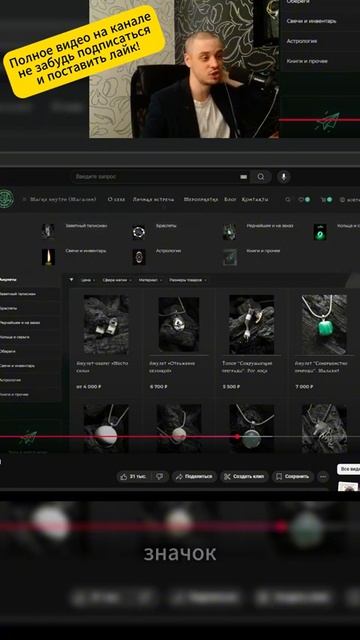Screen dimensions: 360x640
Task: Open the site search magnifier in shop header
Action: tap(288, 200)
